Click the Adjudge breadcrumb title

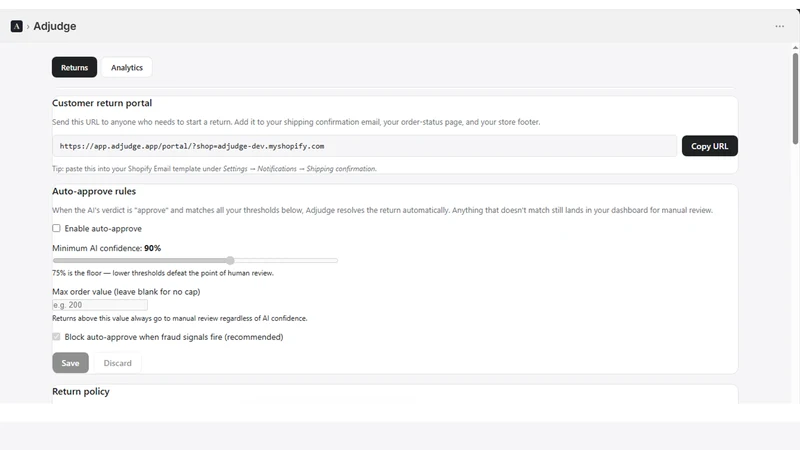(55, 26)
